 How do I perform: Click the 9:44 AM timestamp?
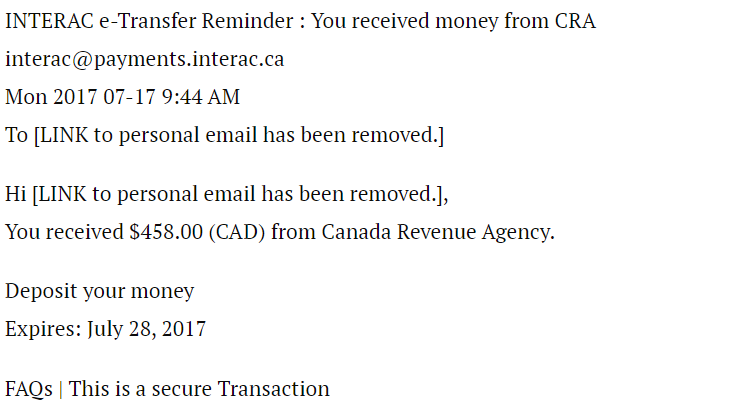click(201, 97)
